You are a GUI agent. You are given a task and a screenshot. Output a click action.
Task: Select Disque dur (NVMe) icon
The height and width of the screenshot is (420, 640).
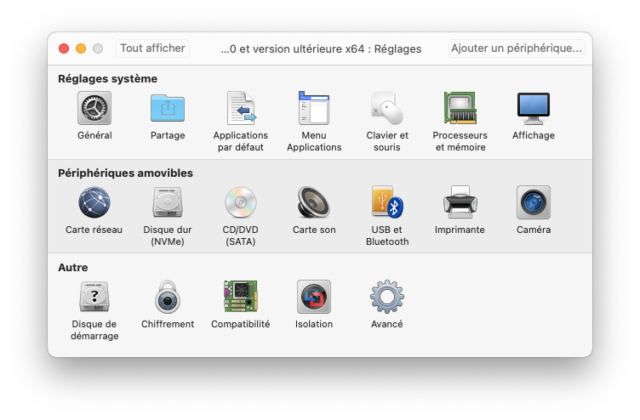tap(167, 202)
